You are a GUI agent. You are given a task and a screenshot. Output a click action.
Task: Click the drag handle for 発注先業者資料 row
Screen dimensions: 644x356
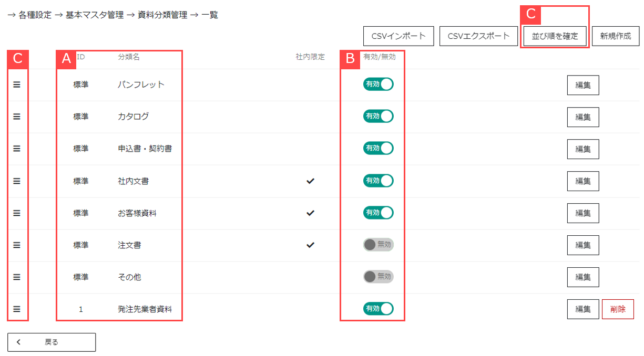tap(17, 309)
